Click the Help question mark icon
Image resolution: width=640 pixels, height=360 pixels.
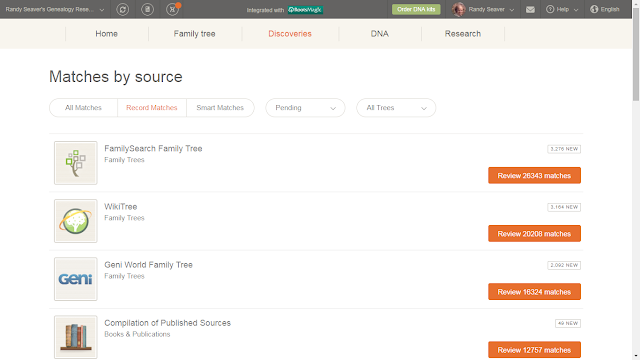pos(550,9)
